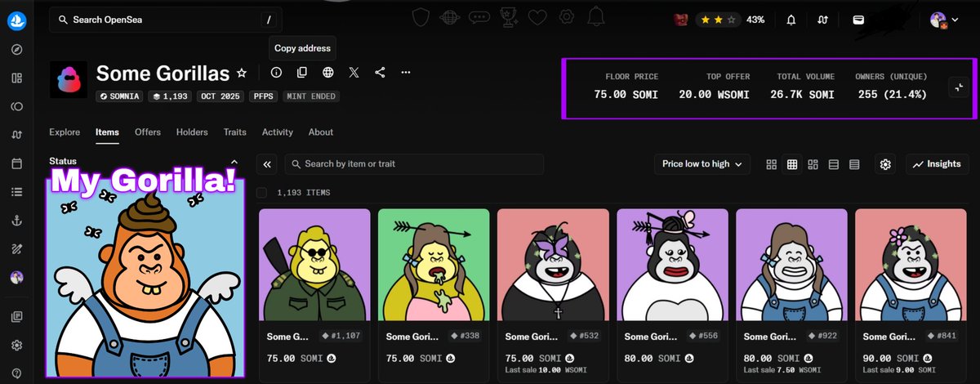Switch to mosaic grid view
980x384 pixels.
[813, 164]
